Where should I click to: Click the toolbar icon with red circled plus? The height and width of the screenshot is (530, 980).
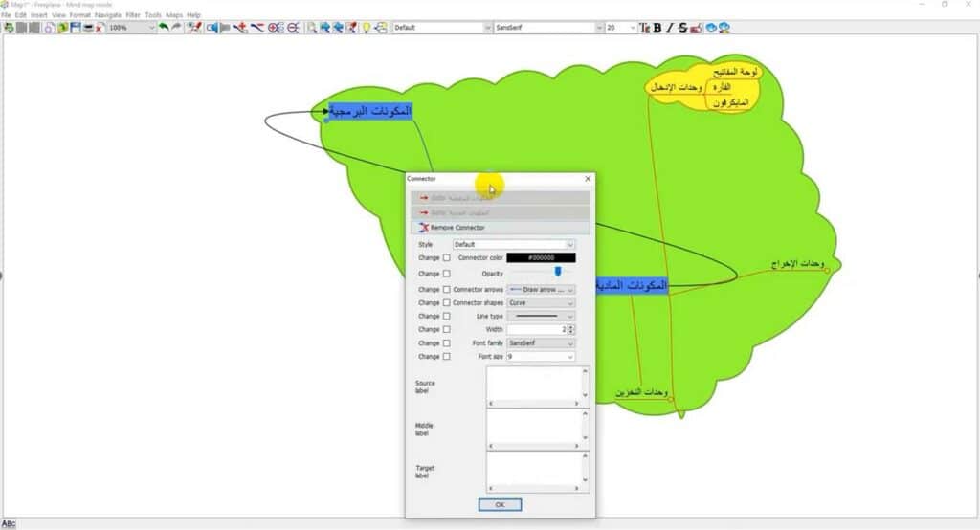click(276, 28)
